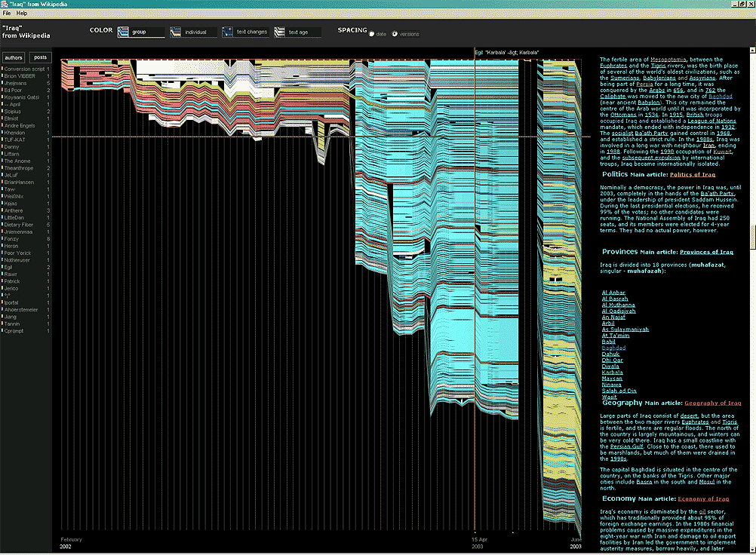Click the color marker beside Brion VIBBER
The width and height of the screenshot is (756, 555).
point(4,76)
